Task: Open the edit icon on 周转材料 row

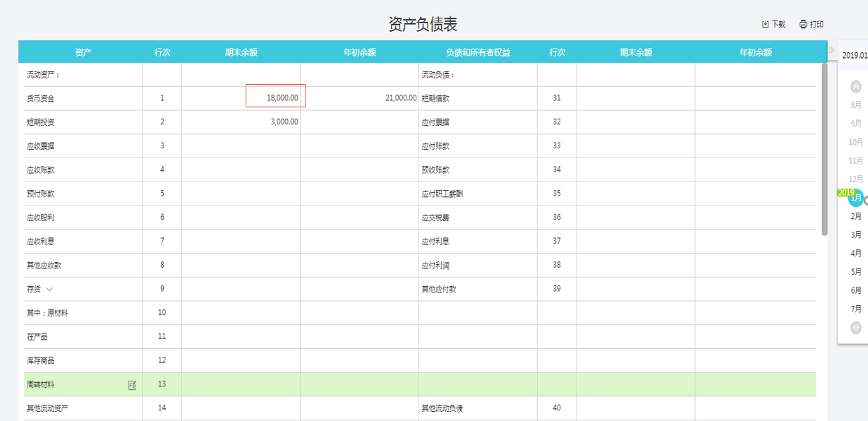Action: point(132,385)
